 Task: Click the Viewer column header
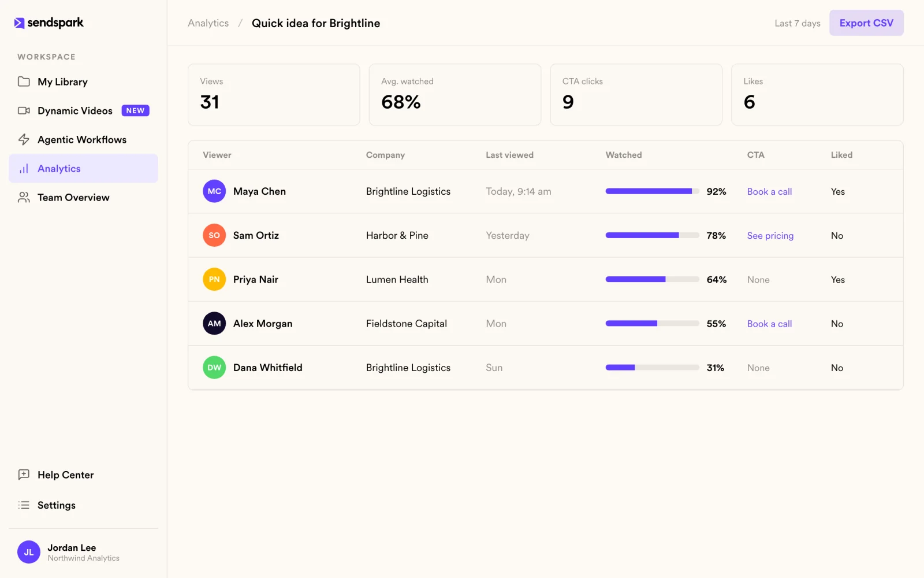[x=217, y=155]
